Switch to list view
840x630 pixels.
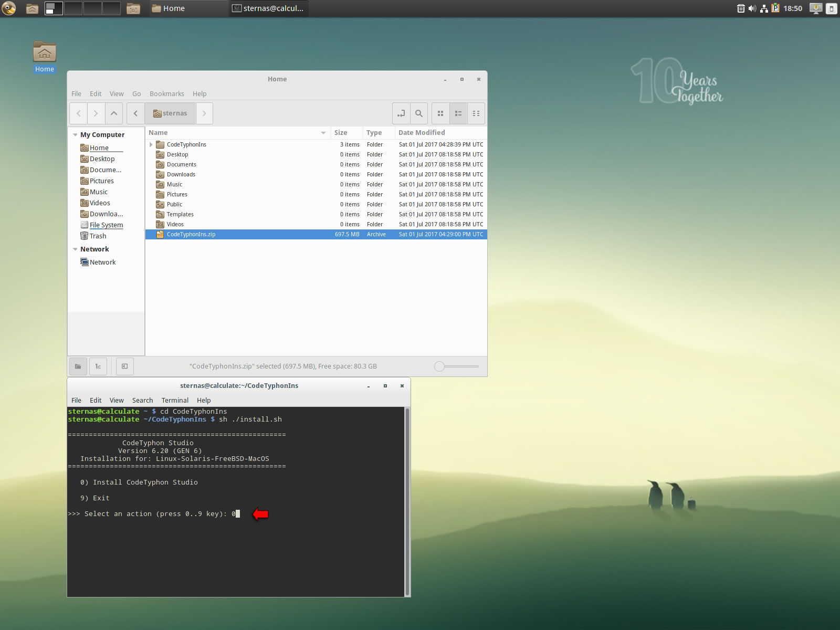pos(458,113)
